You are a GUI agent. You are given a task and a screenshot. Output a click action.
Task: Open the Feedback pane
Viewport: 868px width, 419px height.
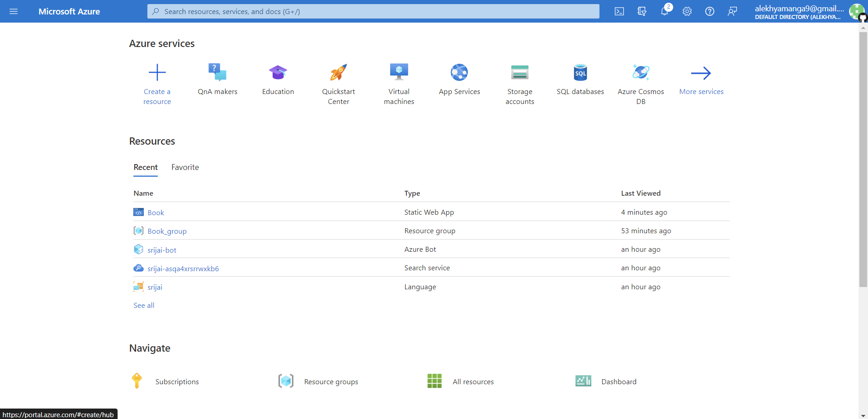pyautogui.click(x=732, y=11)
